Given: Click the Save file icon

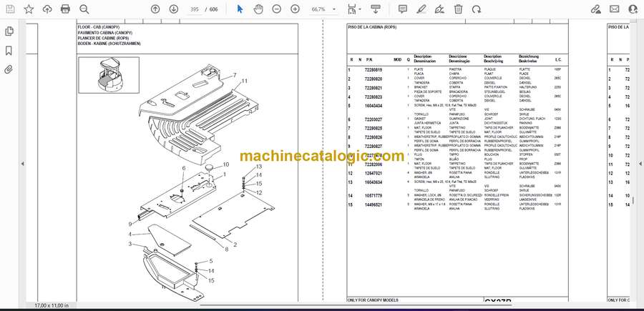Looking at the screenshot, I should click(x=10, y=9).
